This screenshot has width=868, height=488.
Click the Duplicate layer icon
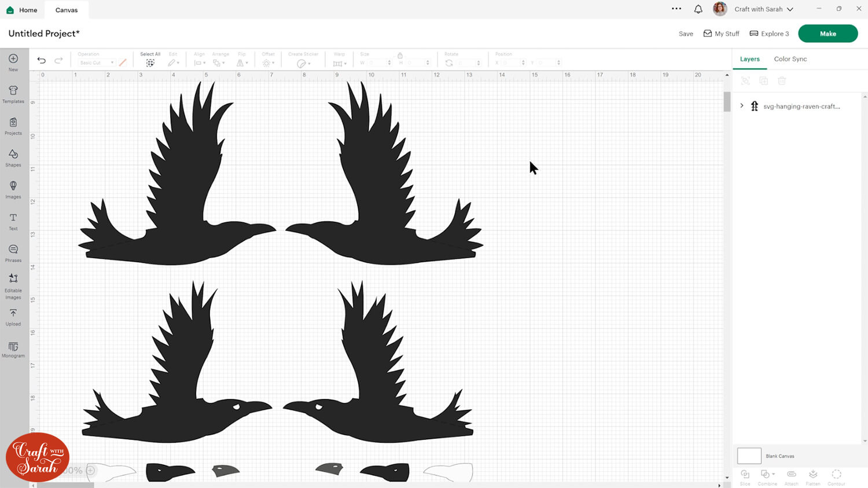(764, 81)
